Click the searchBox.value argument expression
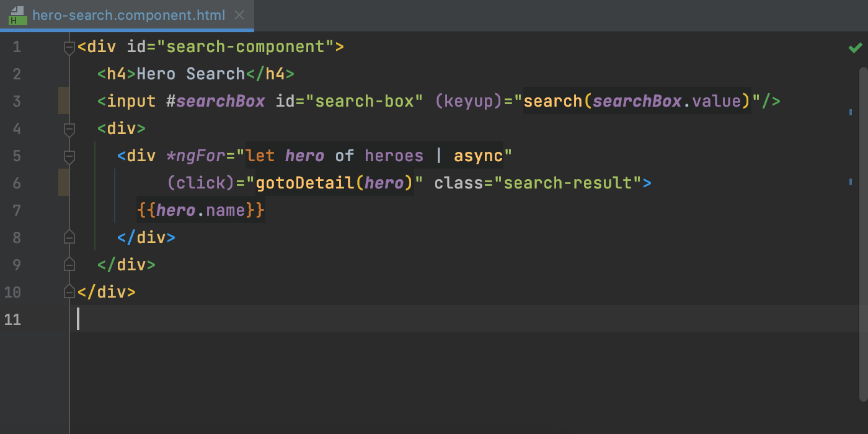This screenshot has width=868, height=434. 667,102
